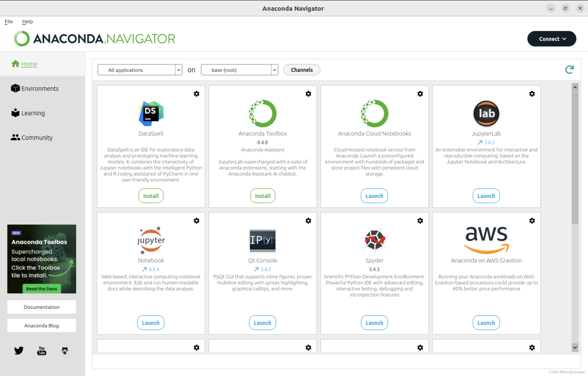Click the Learning book icon
This screenshot has width=588, height=376.
pos(15,113)
